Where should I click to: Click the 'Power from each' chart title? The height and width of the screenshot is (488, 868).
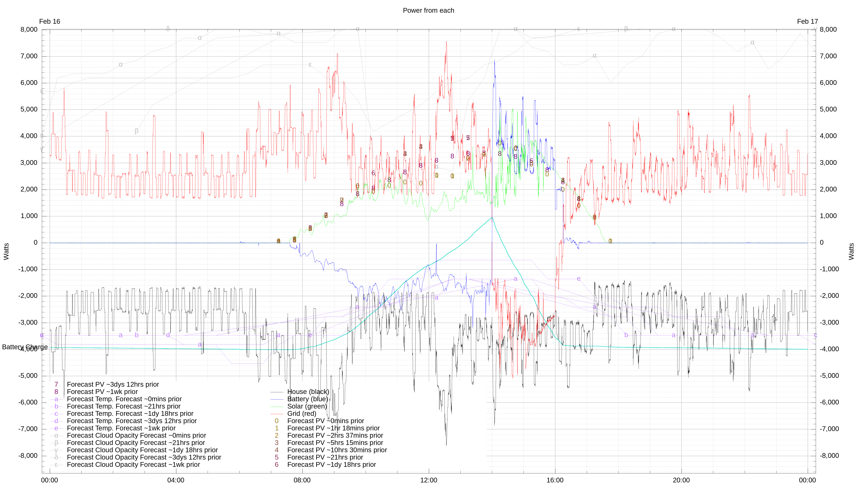pos(428,11)
